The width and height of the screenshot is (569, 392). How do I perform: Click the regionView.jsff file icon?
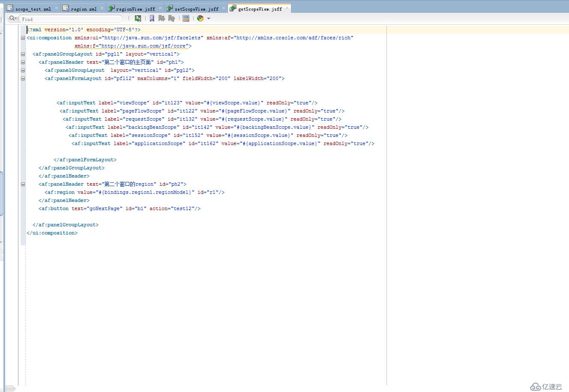click(x=111, y=8)
